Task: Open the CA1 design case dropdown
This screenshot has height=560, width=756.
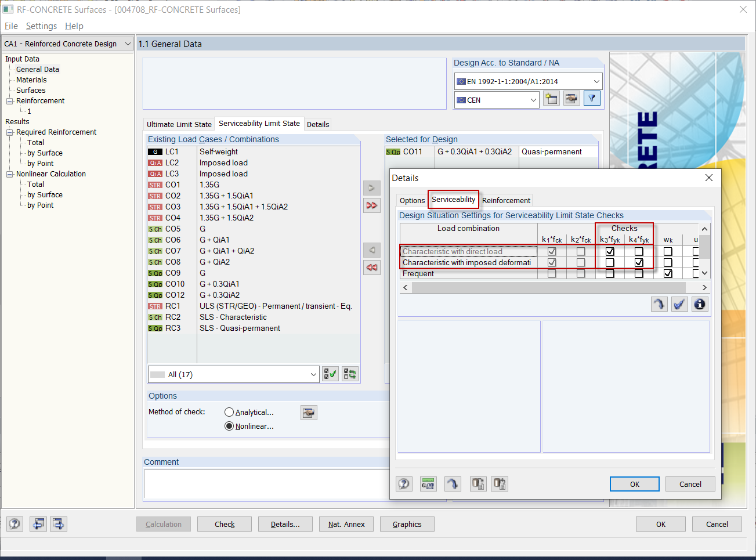Action: [x=126, y=44]
